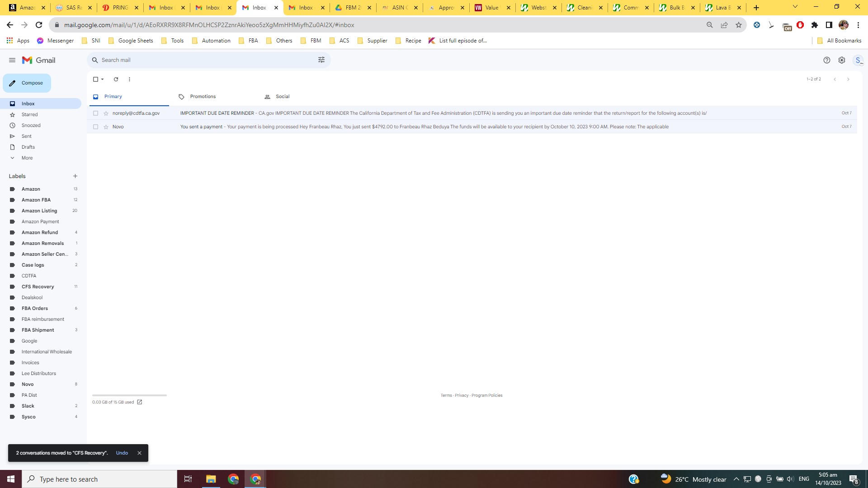Switch to the FBM Google Drive tab
868x488 pixels.
(353, 8)
